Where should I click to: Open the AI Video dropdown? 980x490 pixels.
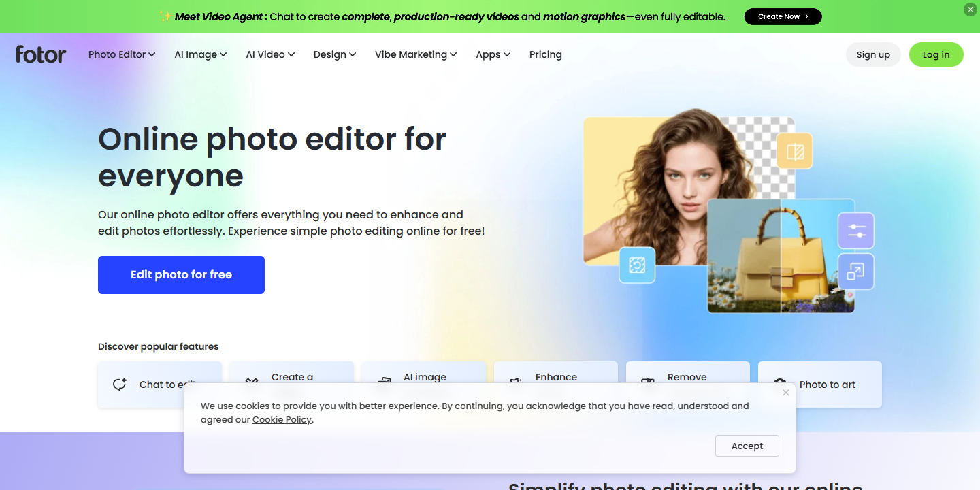(x=270, y=54)
